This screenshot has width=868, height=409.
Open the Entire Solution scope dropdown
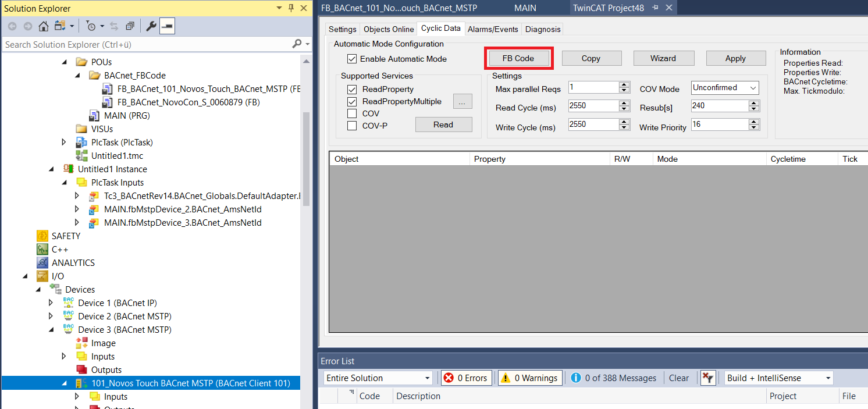click(378, 378)
